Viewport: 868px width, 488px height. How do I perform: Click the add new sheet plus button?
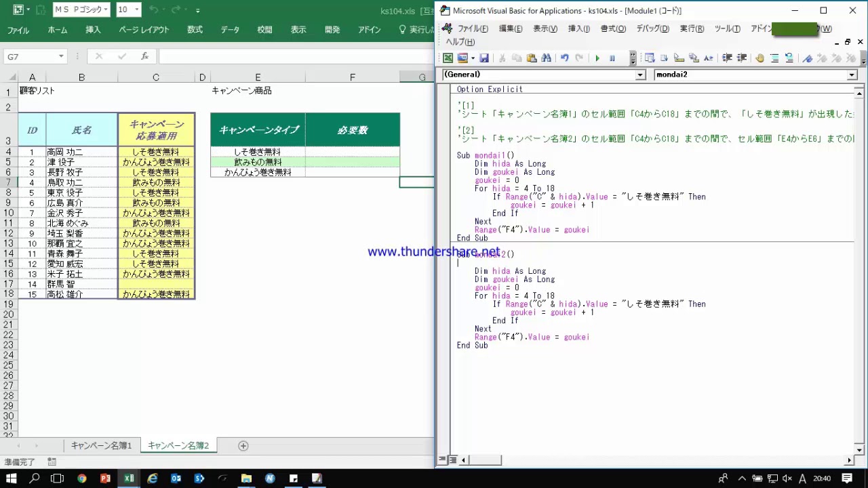coord(243,445)
